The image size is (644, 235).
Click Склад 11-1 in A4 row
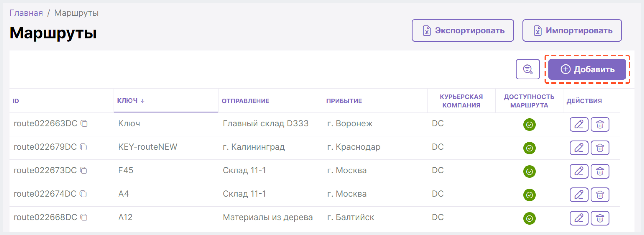coord(244,194)
